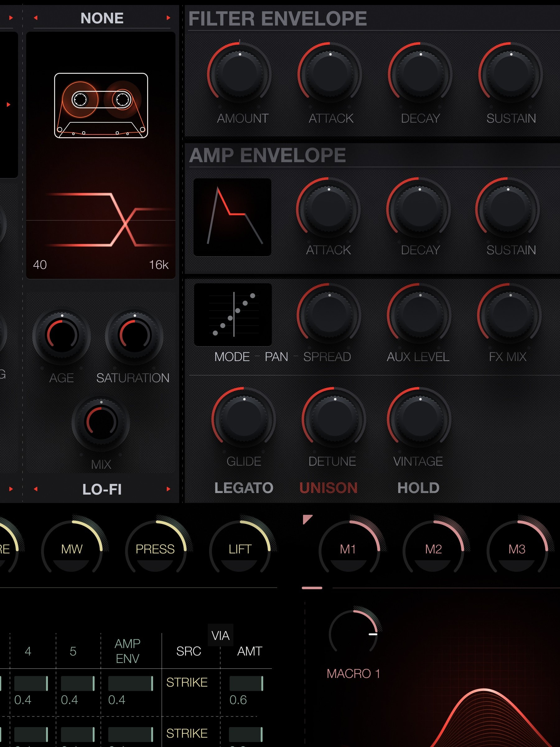Click the 40 low frequency value

[40, 265]
